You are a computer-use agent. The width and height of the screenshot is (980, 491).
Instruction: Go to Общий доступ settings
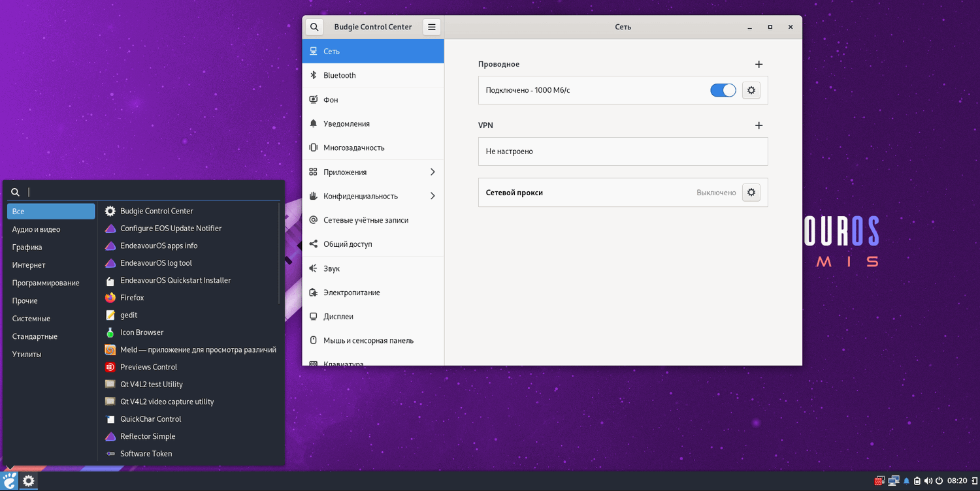pyautogui.click(x=373, y=244)
